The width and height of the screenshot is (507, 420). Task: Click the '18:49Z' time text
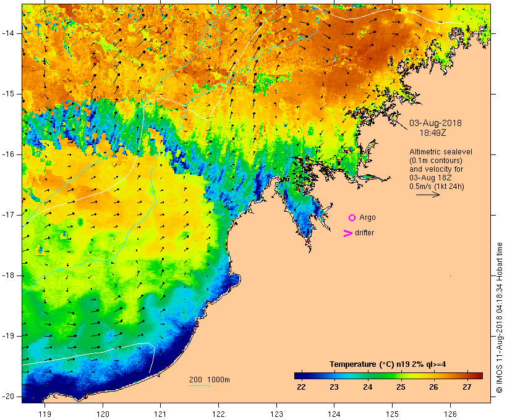coord(433,133)
